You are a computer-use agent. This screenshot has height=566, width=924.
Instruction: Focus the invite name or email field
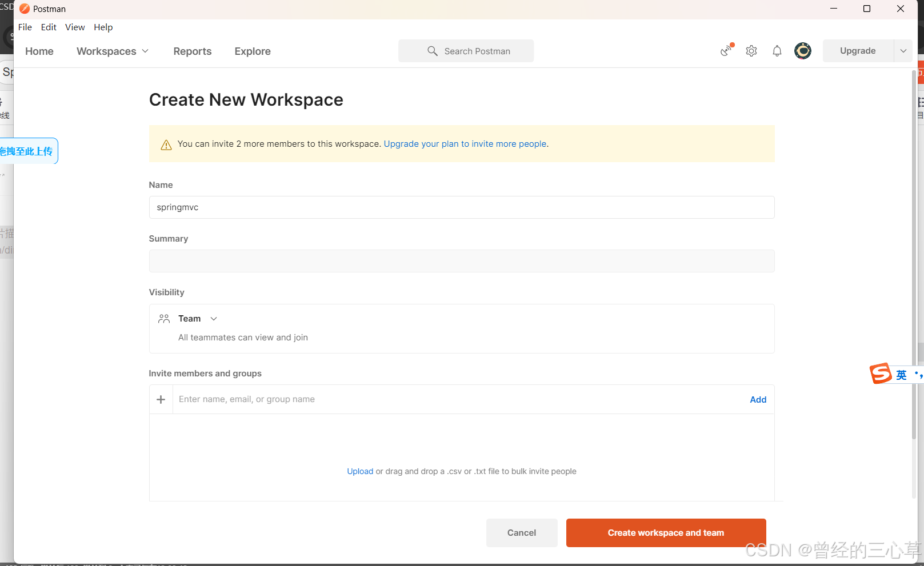click(461, 399)
